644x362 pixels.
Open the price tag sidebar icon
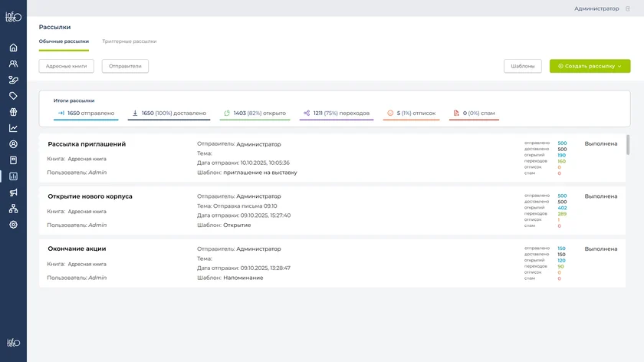click(13, 96)
